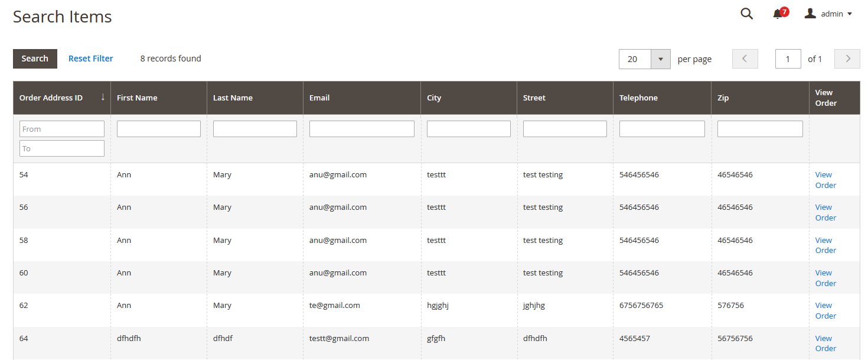Sort by Email column header
Screen dimensions: 868x360
coord(319,98)
